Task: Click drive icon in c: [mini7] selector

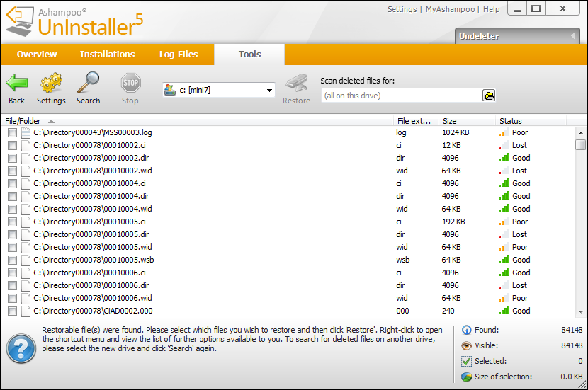Action: pos(170,90)
